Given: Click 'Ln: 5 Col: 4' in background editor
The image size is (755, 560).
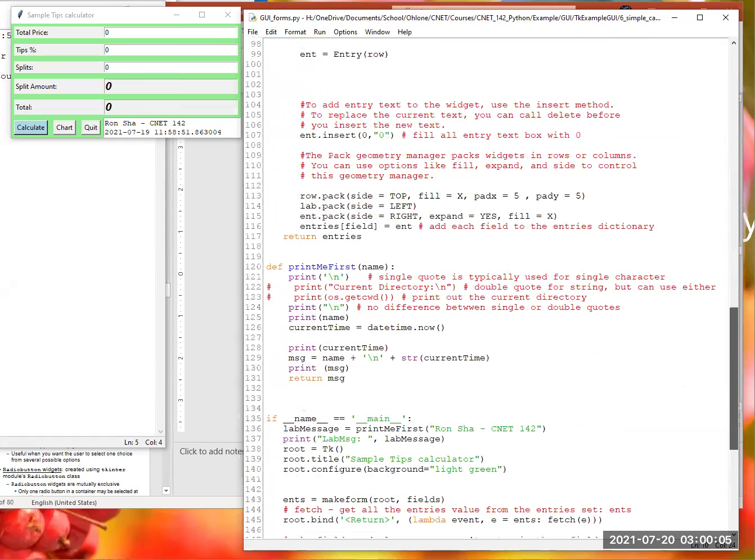Looking at the screenshot, I should (143, 442).
